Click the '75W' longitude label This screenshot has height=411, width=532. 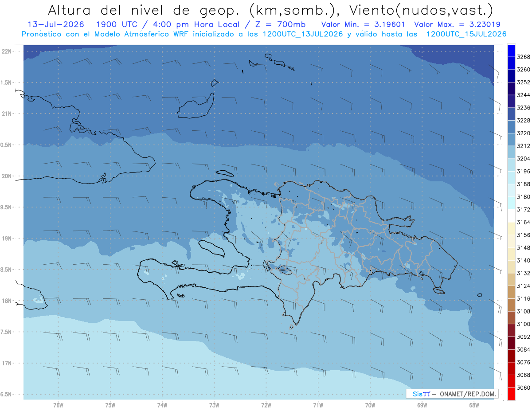pyautogui.click(x=110, y=405)
